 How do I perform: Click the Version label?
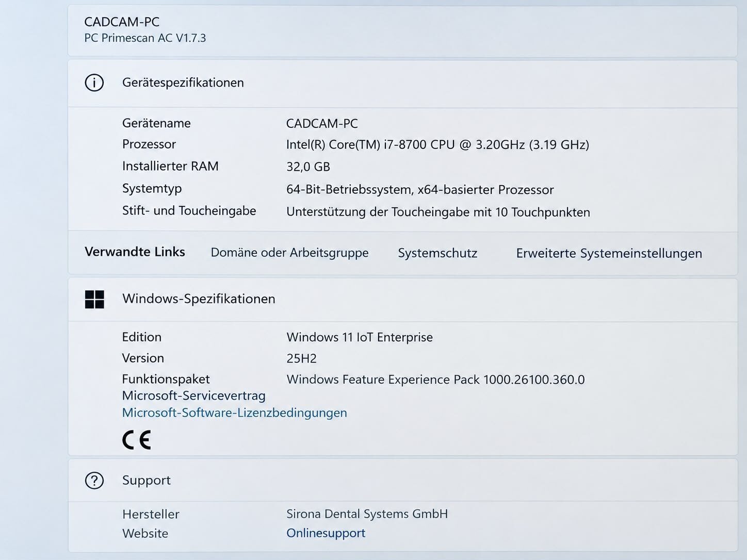coord(143,358)
